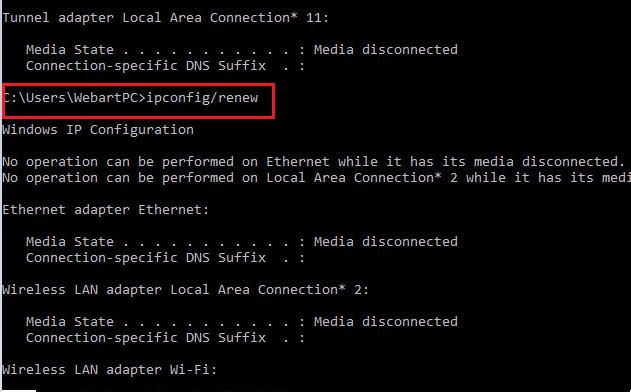Screen dimensions: 631x392
Task: Click Media disconnected under Tunnel adapter
Action: click(x=386, y=50)
